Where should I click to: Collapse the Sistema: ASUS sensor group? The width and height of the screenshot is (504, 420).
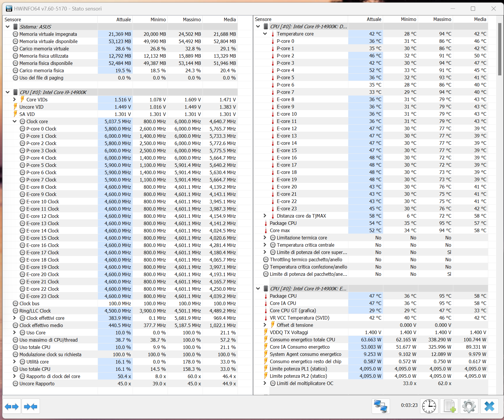[x=8, y=27]
